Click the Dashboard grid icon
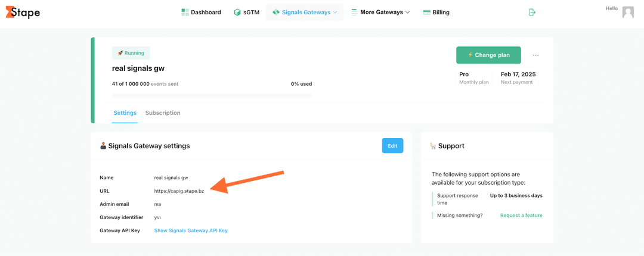This screenshot has width=644, height=256. pos(185,13)
